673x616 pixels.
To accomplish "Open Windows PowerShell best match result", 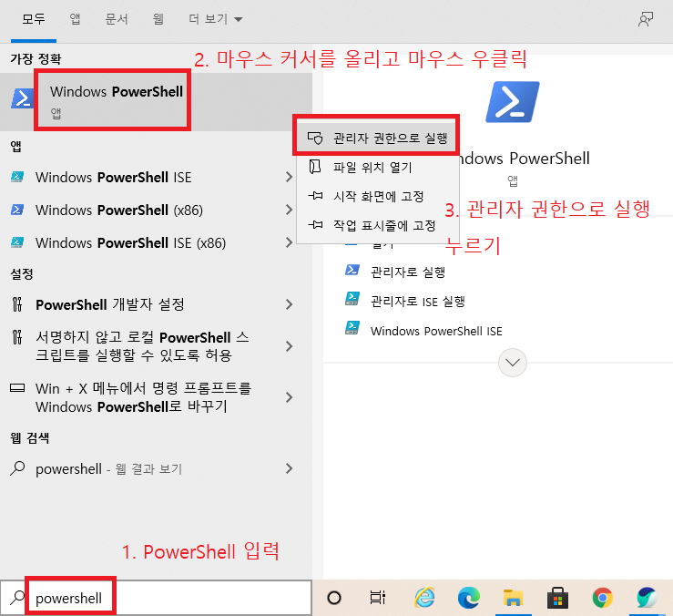I will [x=156, y=101].
